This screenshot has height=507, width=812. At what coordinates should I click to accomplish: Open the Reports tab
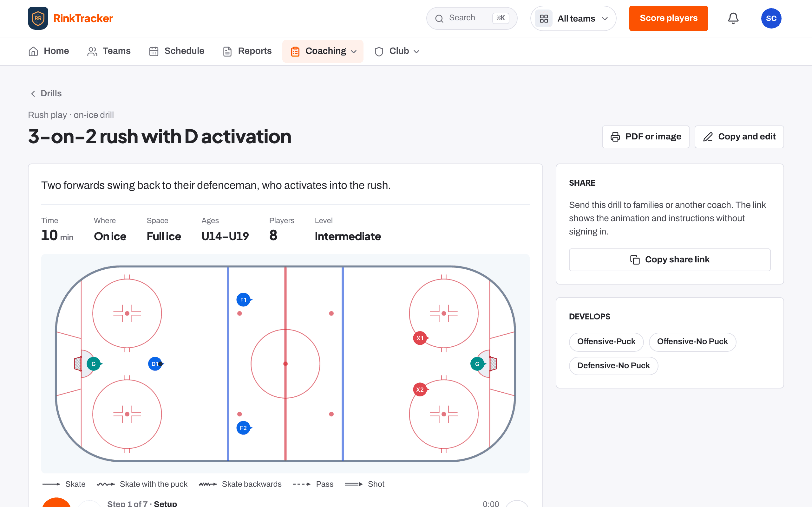click(247, 51)
